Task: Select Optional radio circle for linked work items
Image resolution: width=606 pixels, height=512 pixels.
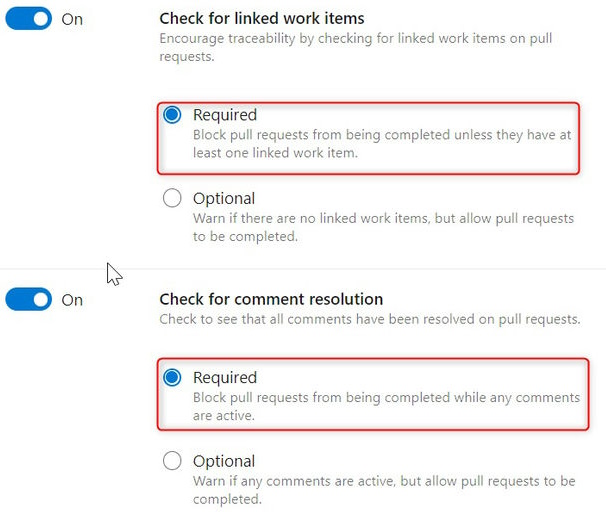Action: click(172, 198)
